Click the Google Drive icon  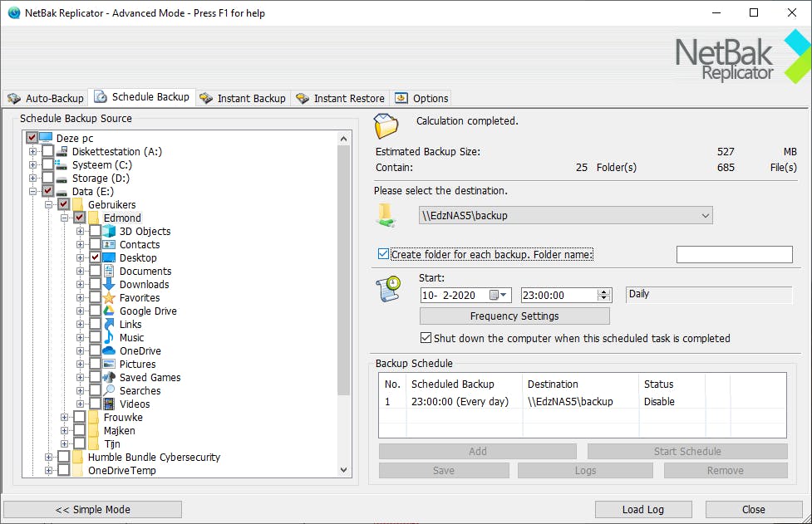[109, 311]
